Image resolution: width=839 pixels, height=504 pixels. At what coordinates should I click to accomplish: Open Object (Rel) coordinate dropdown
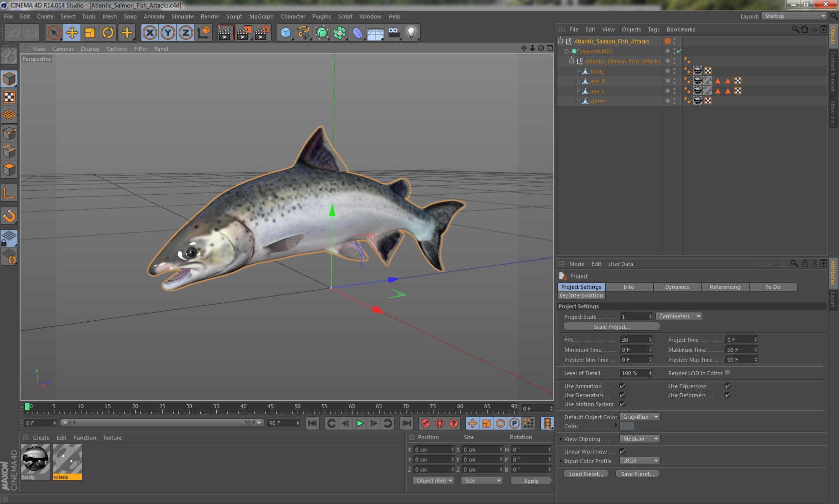434,481
